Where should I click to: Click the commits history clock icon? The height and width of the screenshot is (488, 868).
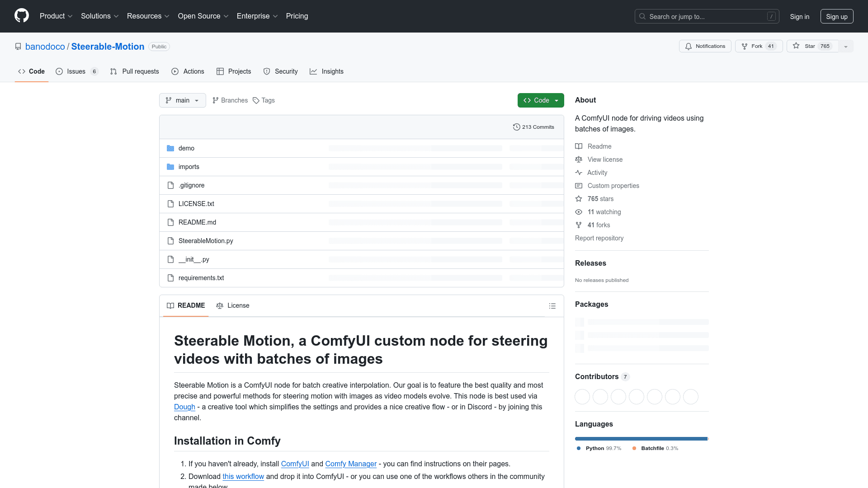(x=516, y=127)
